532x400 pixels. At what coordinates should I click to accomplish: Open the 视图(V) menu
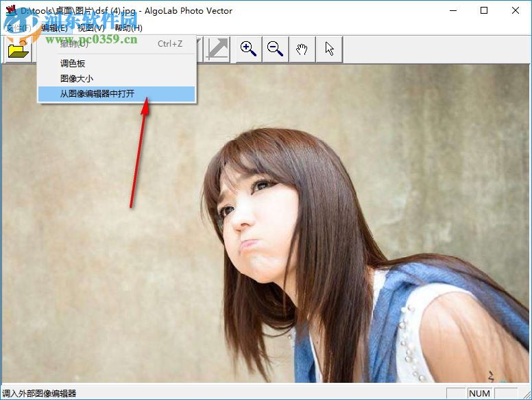[x=91, y=28]
